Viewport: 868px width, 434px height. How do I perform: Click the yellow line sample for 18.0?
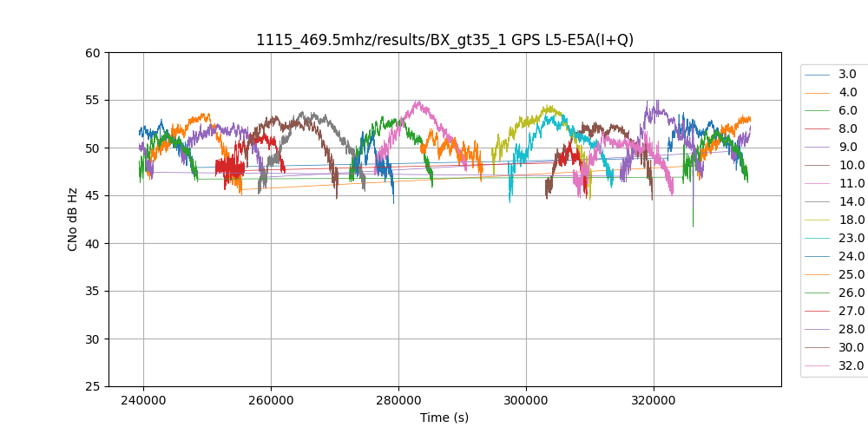[818, 220]
